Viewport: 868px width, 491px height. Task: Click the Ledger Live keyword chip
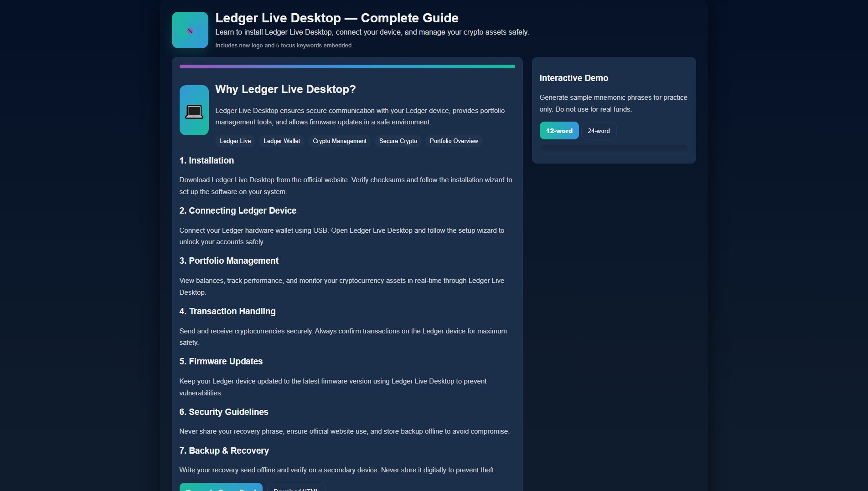click(235, 141)
